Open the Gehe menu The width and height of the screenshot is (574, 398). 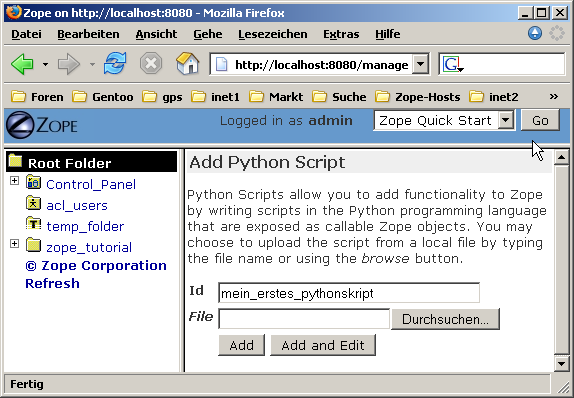[x=208, y=34]
